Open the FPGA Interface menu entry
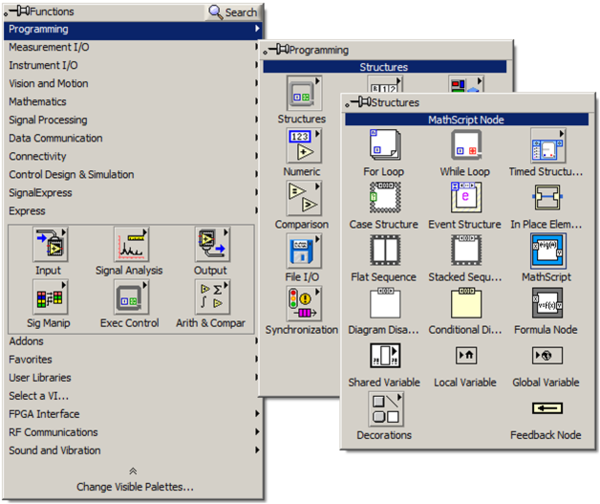This screenshot has width=600, height=504. coord(133,414)
